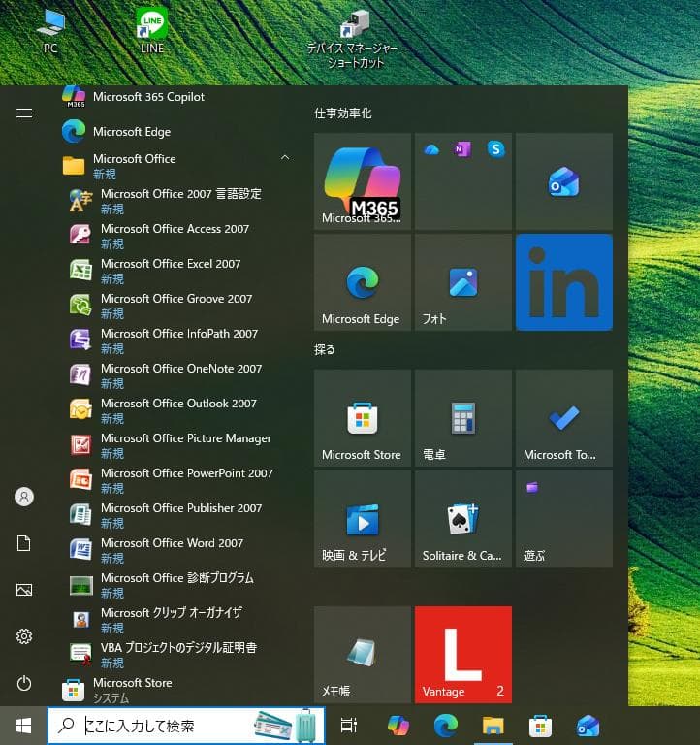The image size is (700, 745).
Task: Select the 探る group header
Action: (x=325, y=349)
